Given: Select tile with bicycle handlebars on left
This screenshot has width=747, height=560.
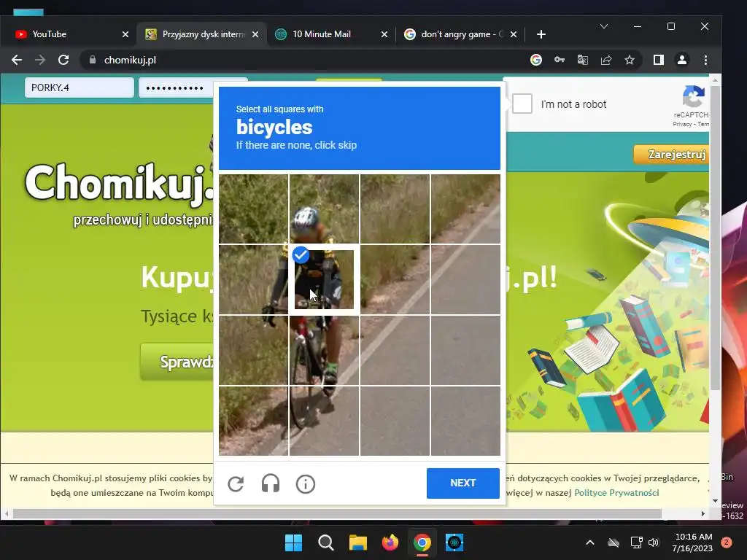Looking at the screenshot, I should (253, 279).
